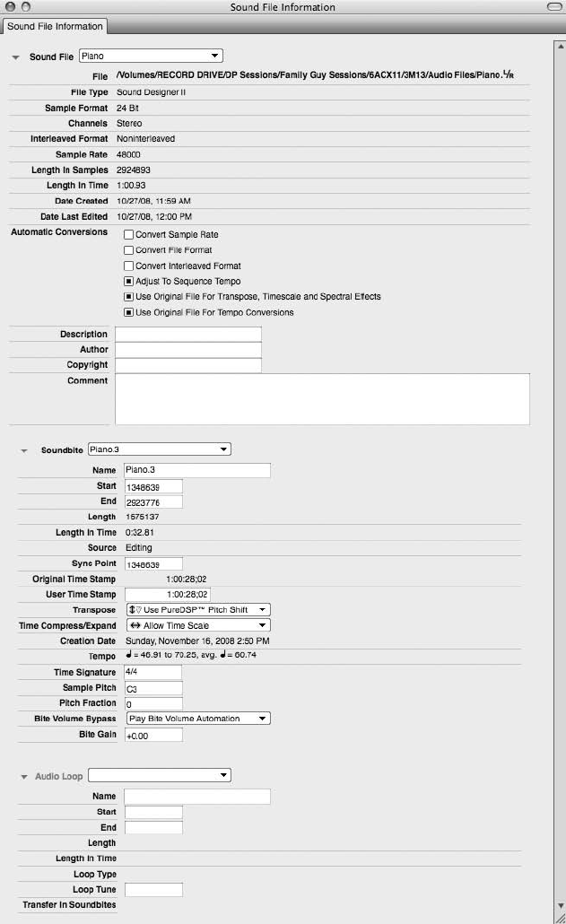Image resolution: width=566 pixels, height=924 pixels.
Task: Toggle Use Original File For Transpose checkbox
Action: 128,296
